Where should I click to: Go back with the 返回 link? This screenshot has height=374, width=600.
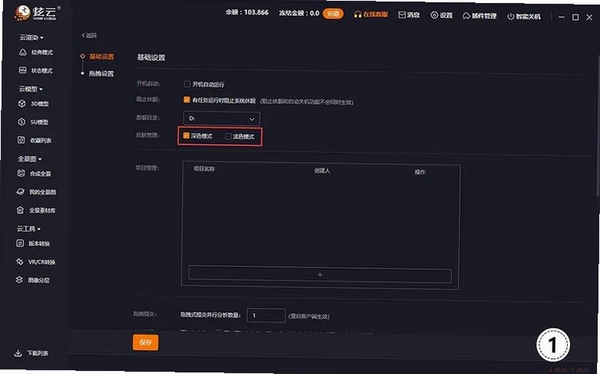tap(89, 35)
